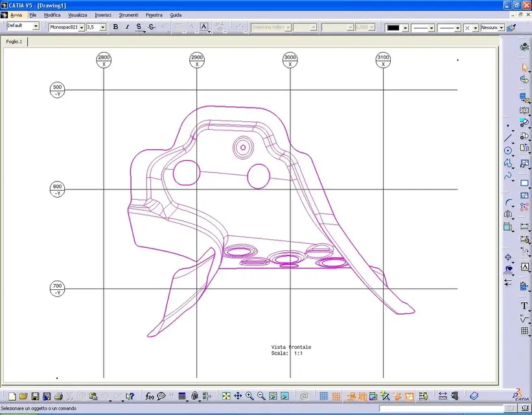Click the Zoom In magnifier icon
Viewport: 532px width, 415px height.
tap(249, 396)
